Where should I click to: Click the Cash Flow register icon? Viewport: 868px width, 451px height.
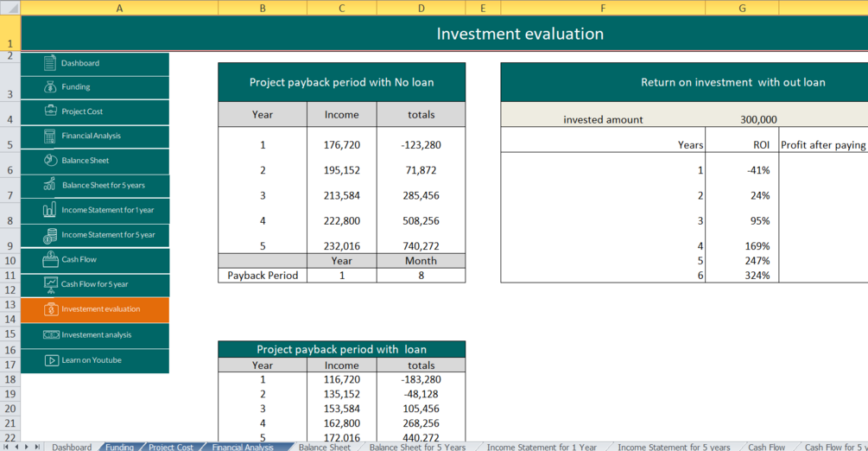pos(50,259)
